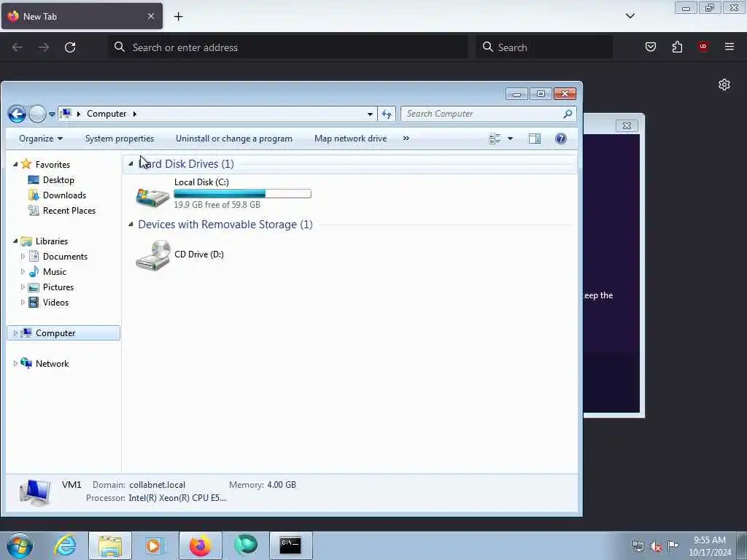Open the Firefox application menu
This screenshot has height=560, width=747.
(729, 47)
